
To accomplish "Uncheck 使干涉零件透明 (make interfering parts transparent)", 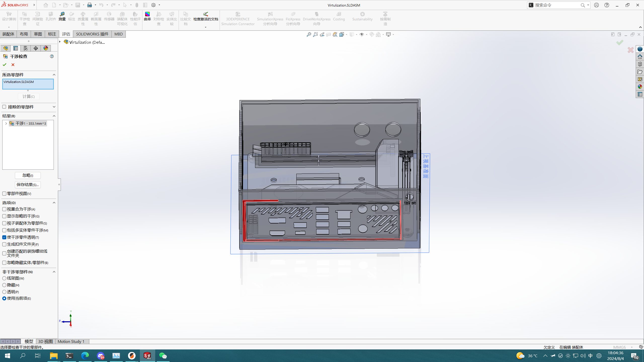I will [4, 237].
